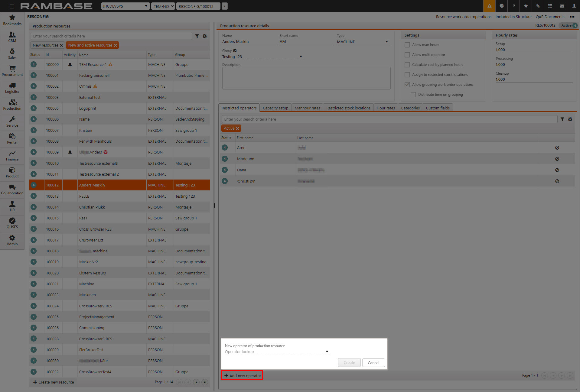Click the Description text area

tap(306, 78)
